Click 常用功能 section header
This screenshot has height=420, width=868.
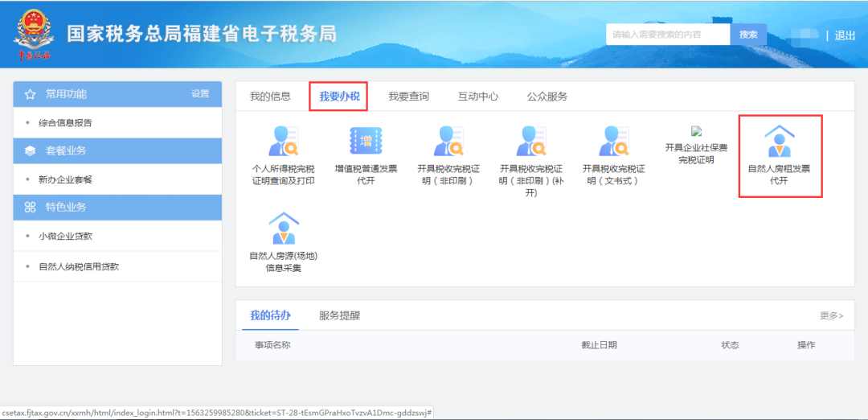(x=117, y=94)
